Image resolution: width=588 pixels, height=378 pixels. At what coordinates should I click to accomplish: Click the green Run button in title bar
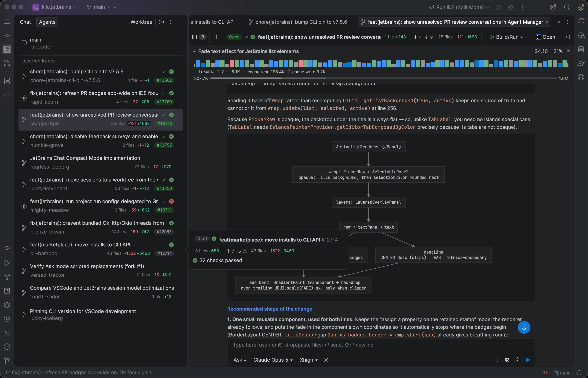coord(499,7)
